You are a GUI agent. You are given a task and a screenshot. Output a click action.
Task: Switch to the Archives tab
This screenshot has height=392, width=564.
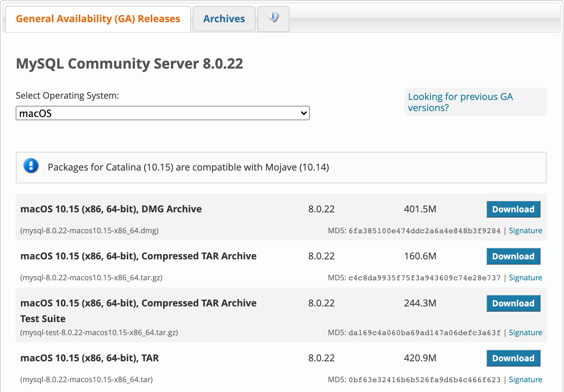tap(224, 19)
